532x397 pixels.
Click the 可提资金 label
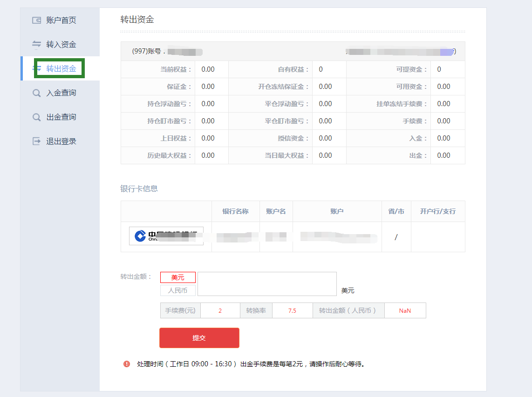(411, 69)
